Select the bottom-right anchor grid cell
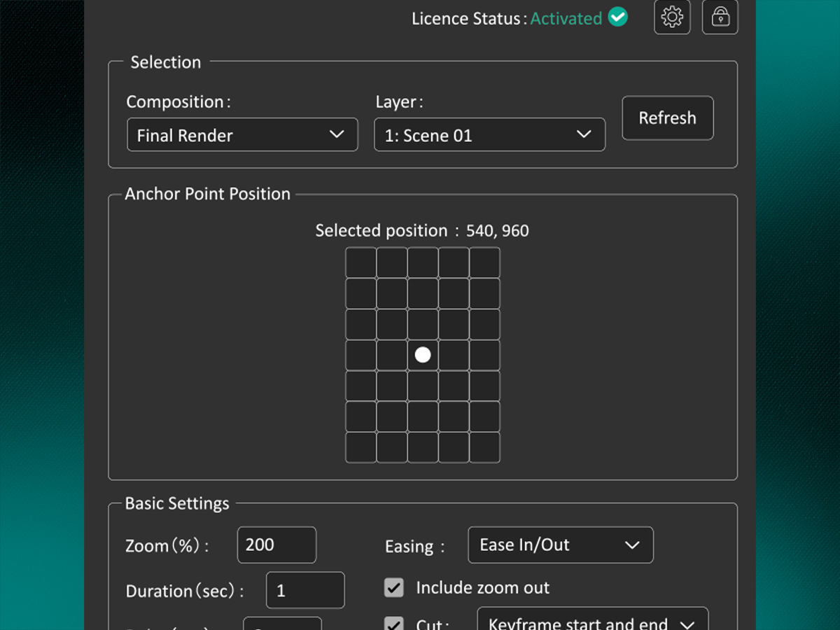The height and width of the screenshot is (630, 840). [484, 447]
